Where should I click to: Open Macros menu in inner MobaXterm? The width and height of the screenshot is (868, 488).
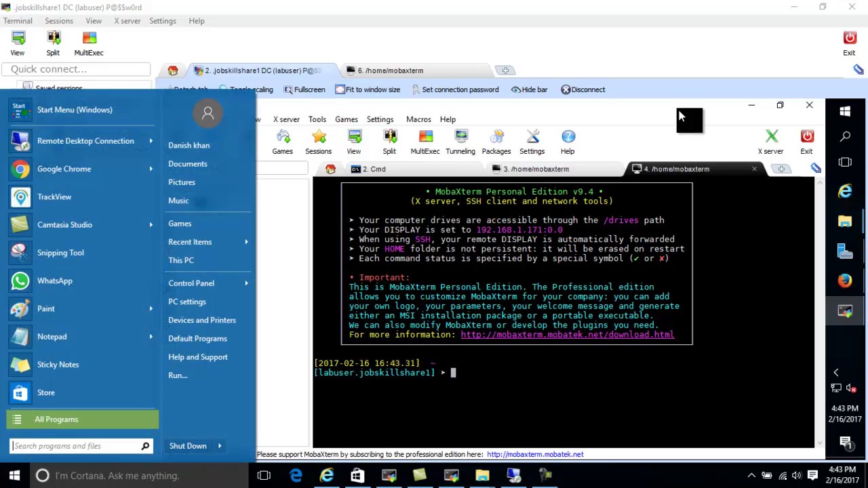coord(418,119)
